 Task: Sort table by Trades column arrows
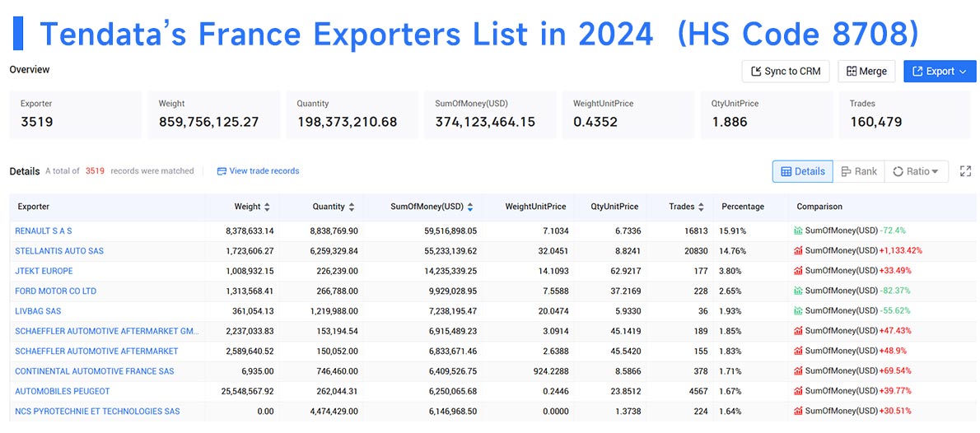pyautogui.click(x=702, y=207)
